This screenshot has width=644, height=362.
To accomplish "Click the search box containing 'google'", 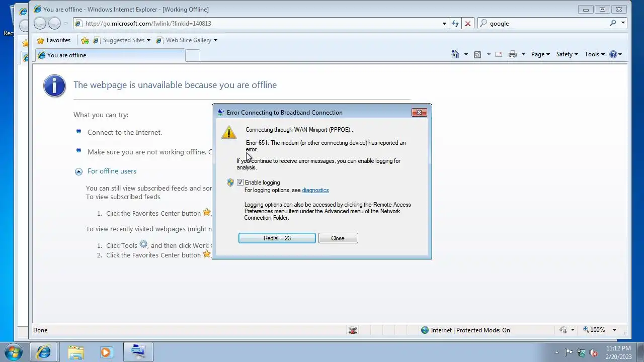I will coord(543,23).
